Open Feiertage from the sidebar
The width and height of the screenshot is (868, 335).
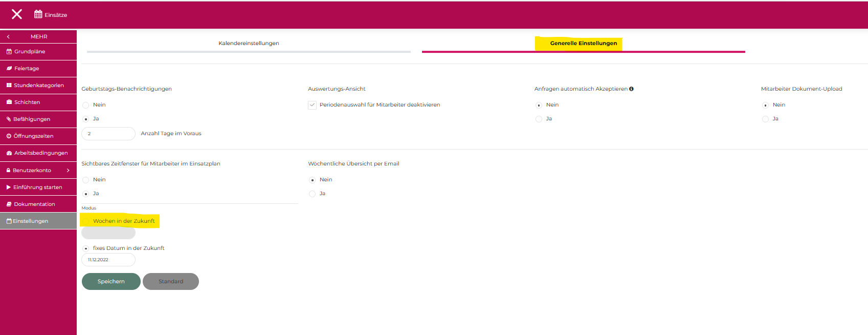pos(9,69)
